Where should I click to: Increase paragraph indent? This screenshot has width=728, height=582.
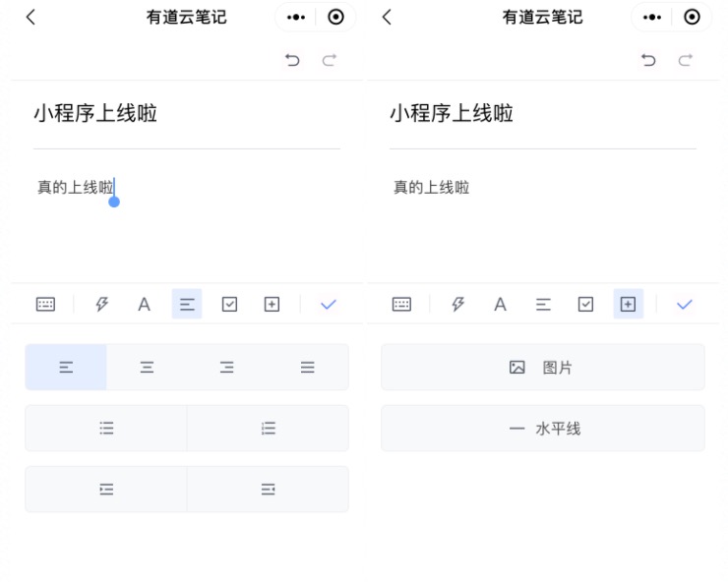point(106,490)
